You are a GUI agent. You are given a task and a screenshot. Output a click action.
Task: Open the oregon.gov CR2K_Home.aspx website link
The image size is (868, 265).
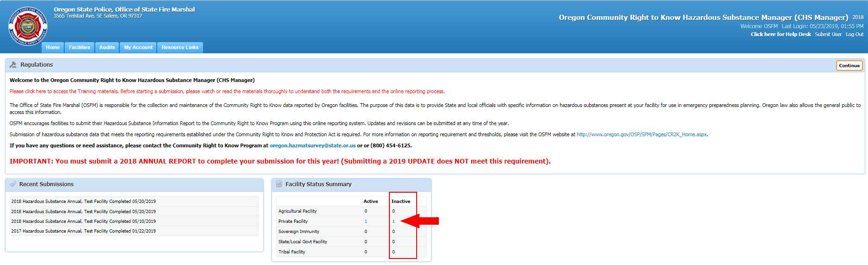click(641, 134)
